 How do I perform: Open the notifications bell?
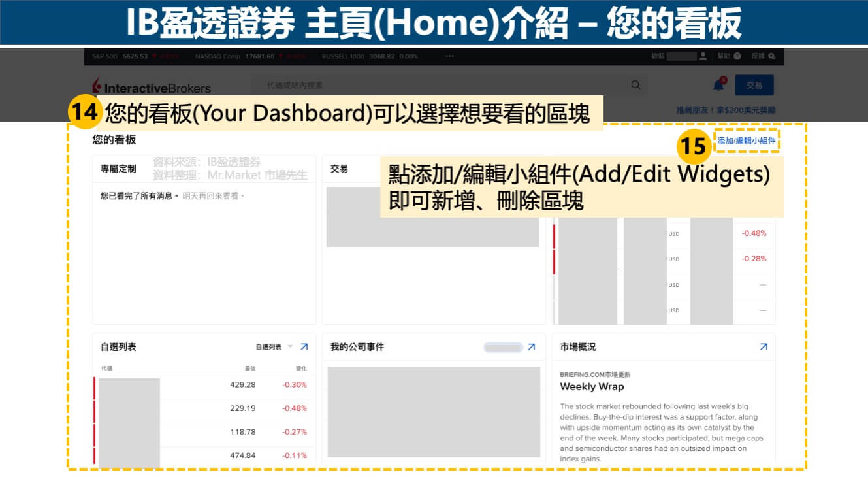pos(718,85)
